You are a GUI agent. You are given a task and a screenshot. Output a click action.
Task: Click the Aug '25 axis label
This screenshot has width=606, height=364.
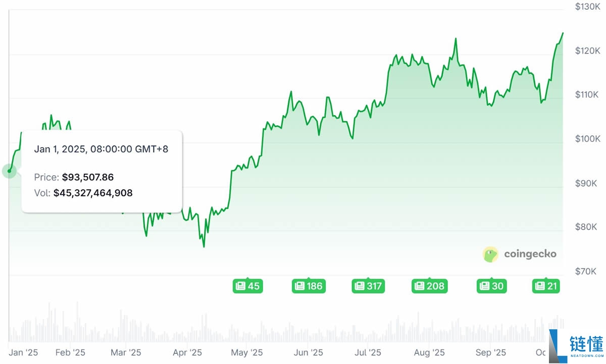click(429, 352)
